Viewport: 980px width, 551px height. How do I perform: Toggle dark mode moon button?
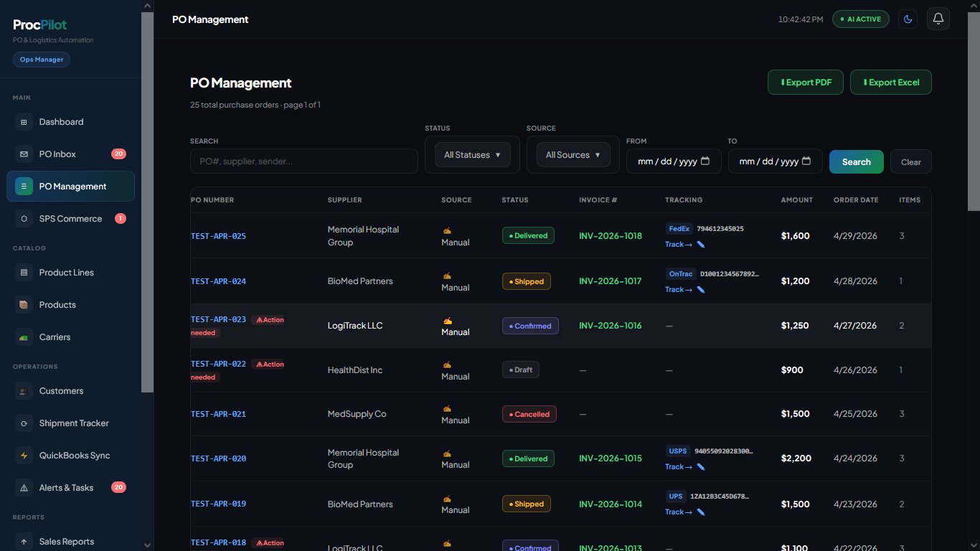[x=908, y=19]
